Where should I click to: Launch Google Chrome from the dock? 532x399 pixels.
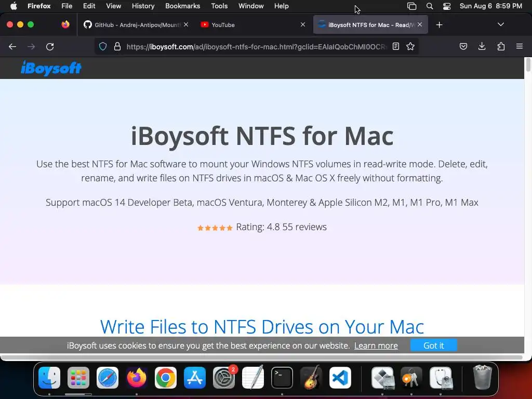tap(166, 377)
